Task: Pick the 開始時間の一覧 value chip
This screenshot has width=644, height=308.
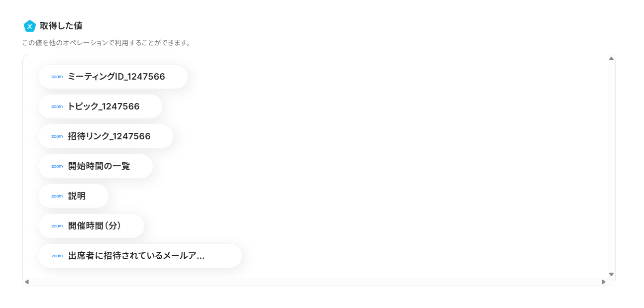Action: pyautogui.click(x=99, y=166)
